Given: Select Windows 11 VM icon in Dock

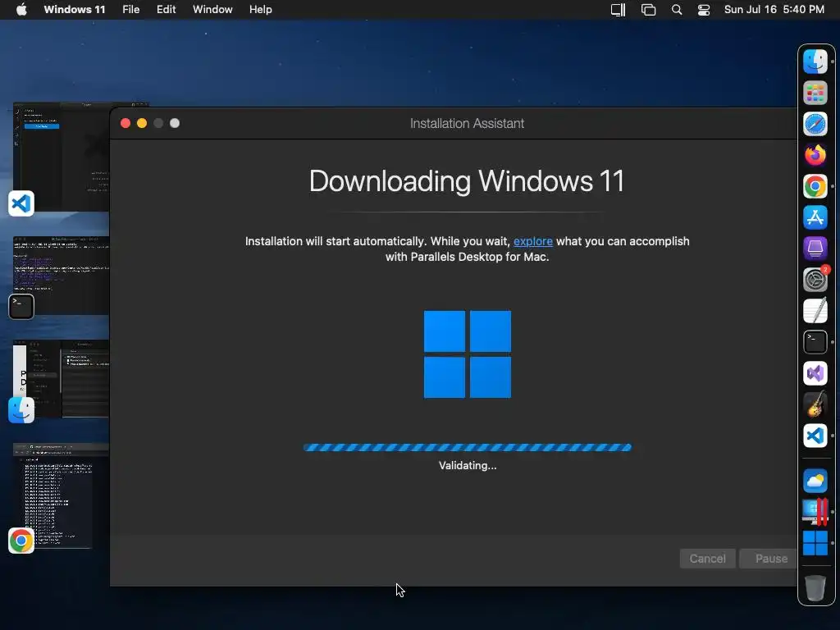Looking at the screenshot, I should pyautogui.click(x=815, y=543).
